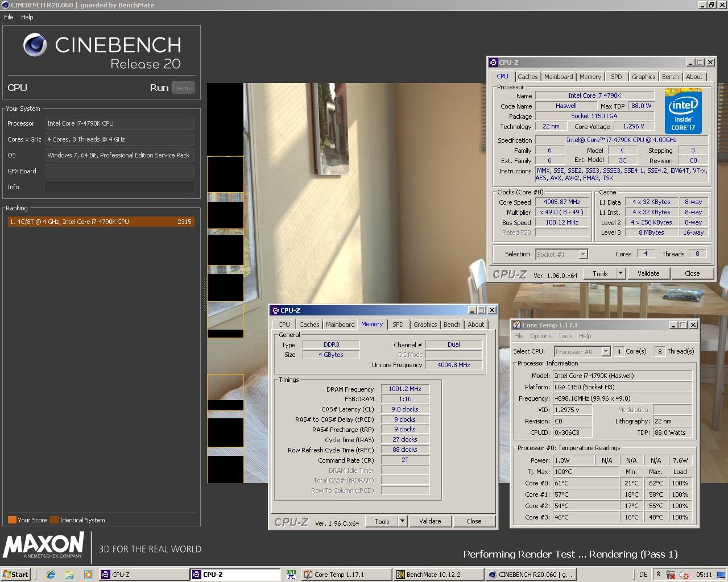This screenshot has width=728, height=582.
Task: Open Tools dropdown arrow in CPU-Z CPU window
Action: [x=621, y=273]
